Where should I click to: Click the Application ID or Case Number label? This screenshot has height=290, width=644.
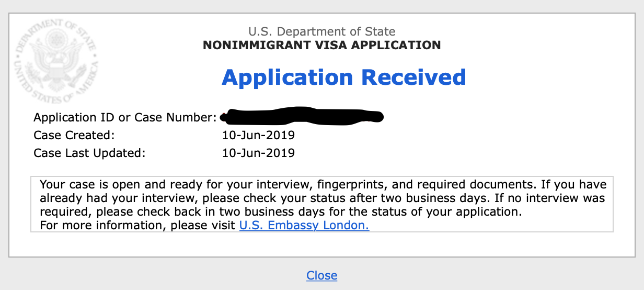tap(125, 118)
